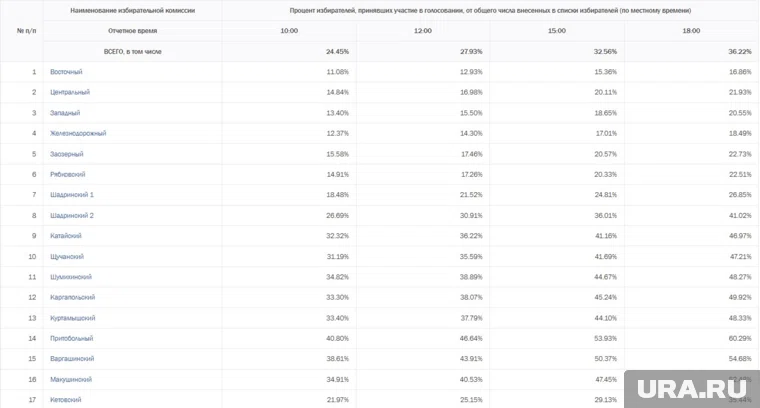Open the Восточный commission link

(66, 72)
